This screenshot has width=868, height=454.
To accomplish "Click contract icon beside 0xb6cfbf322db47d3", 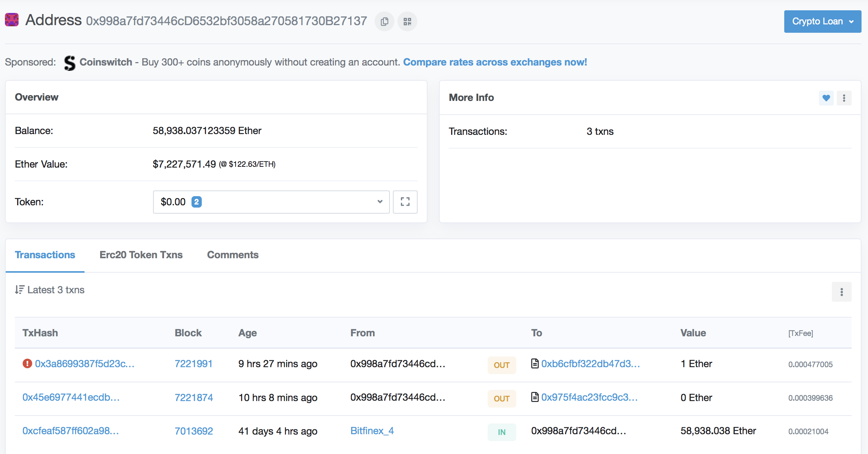I will pos(535,364).
